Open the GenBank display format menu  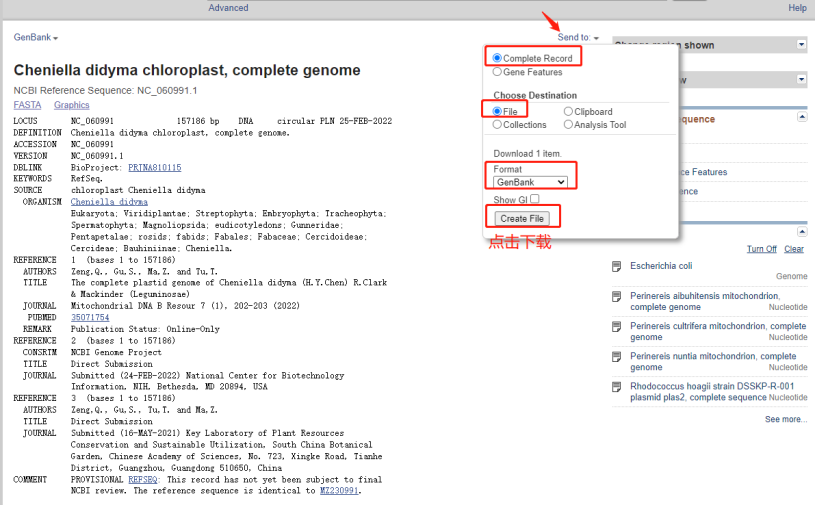[x=35, y=37]
